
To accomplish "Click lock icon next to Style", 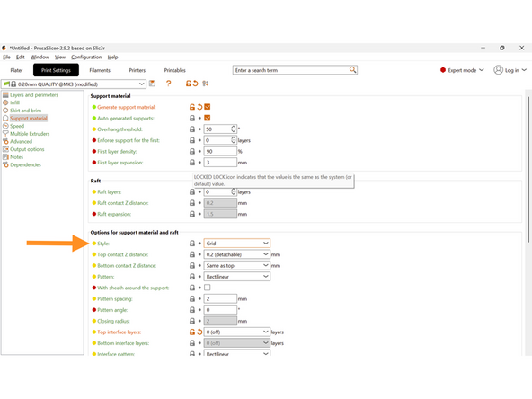I will (192, 244).
